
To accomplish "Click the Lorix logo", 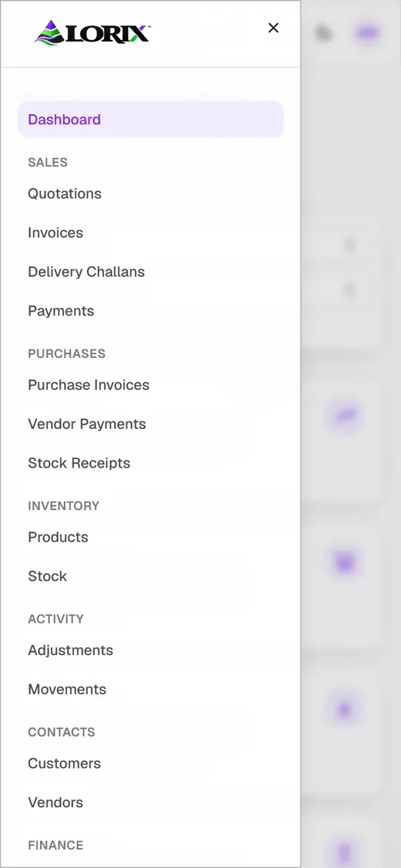I will [x=93, y=32].
